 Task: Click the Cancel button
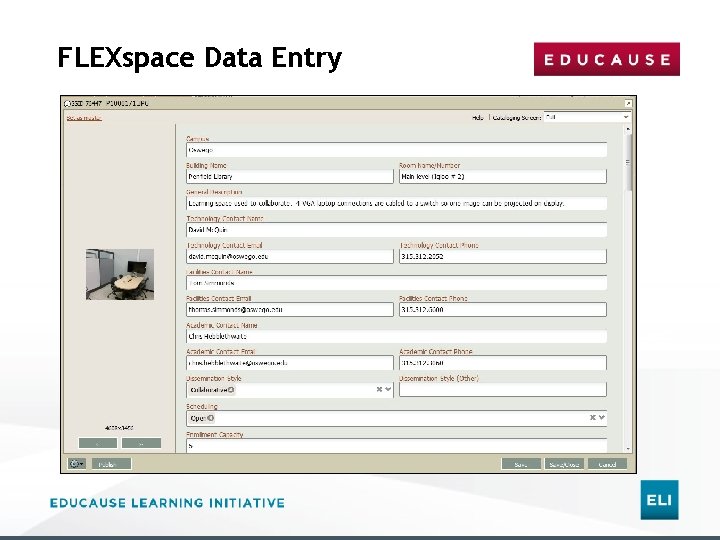pyautogui.click(x=607, y=464)
